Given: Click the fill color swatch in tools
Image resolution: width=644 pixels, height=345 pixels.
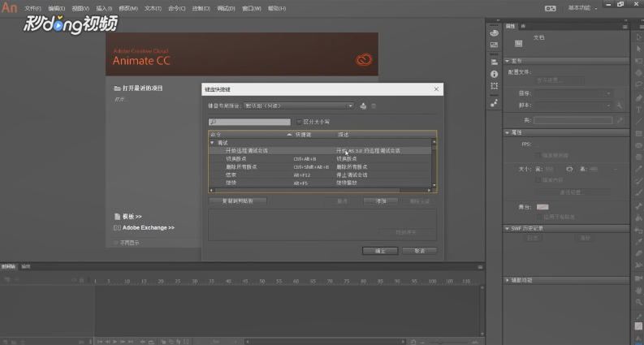Looking at the screenshot, I should [x=638, y=326].
